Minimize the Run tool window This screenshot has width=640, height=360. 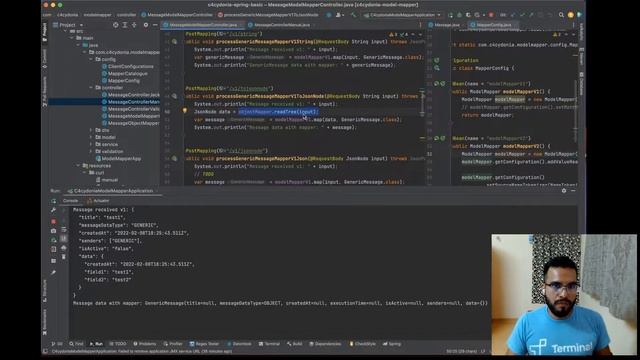pyautogui.click(x=573, y=191)
